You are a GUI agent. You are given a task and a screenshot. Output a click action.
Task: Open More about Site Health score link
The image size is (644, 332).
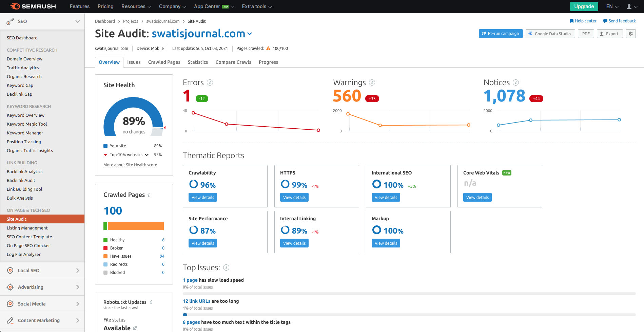[130, 165]
